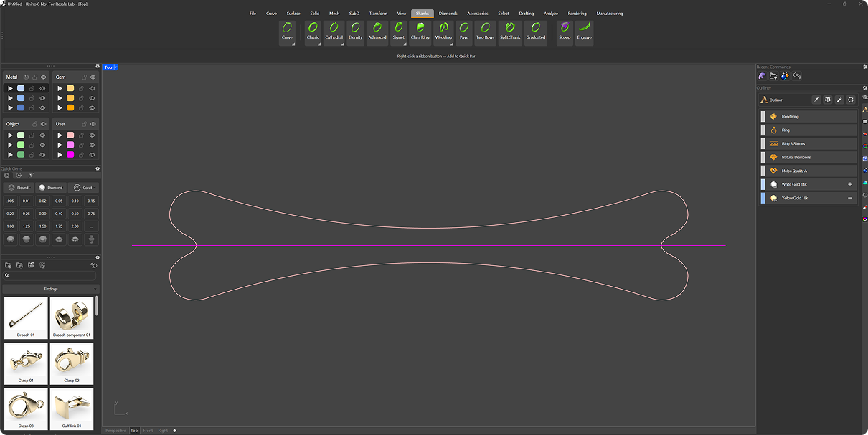Select the Curve shank tool
This screenshot has width=868, height=435.
tap(287, 33)
